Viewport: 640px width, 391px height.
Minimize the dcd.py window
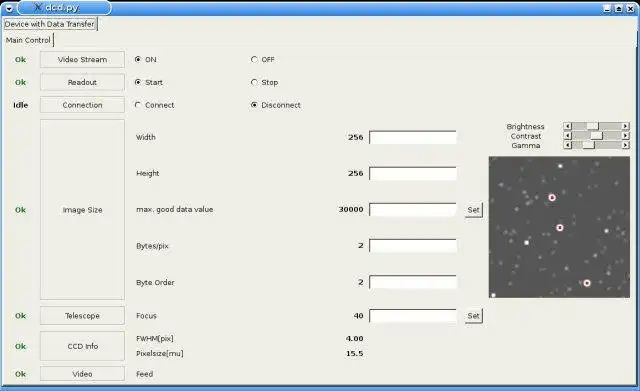pyautogui.click(x=607, y=8)
